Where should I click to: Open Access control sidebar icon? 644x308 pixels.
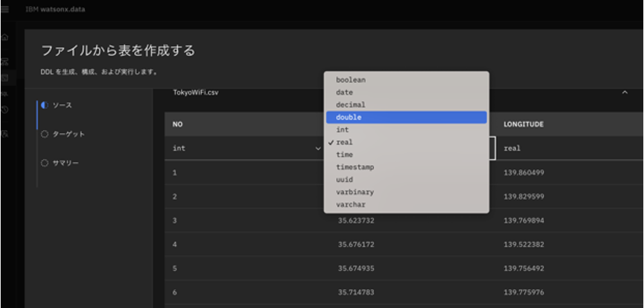(5, 133)
